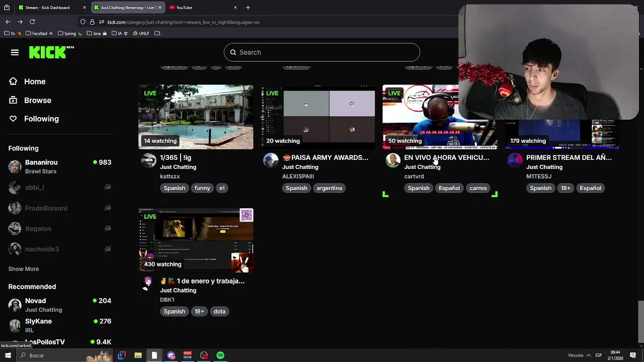
Task: Select the irl tag on kattszx
Action: coord(222,188)
